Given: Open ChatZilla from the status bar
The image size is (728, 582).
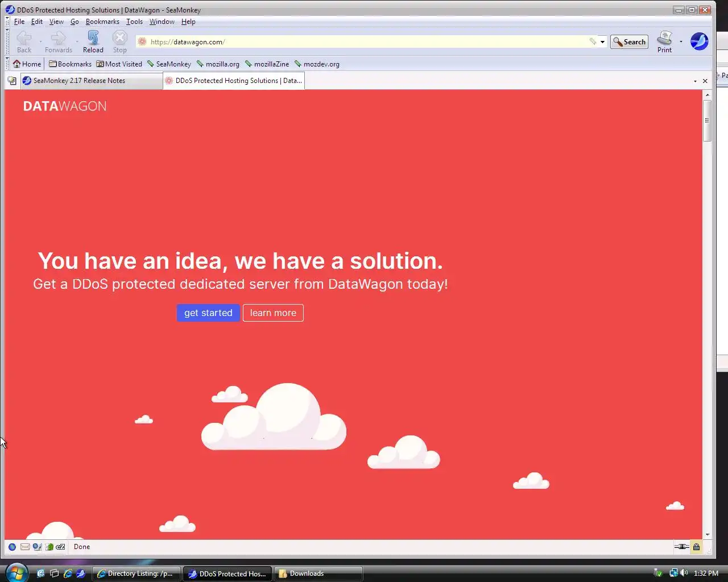Looking at the screenshot, I should click(x=60, y=547).
